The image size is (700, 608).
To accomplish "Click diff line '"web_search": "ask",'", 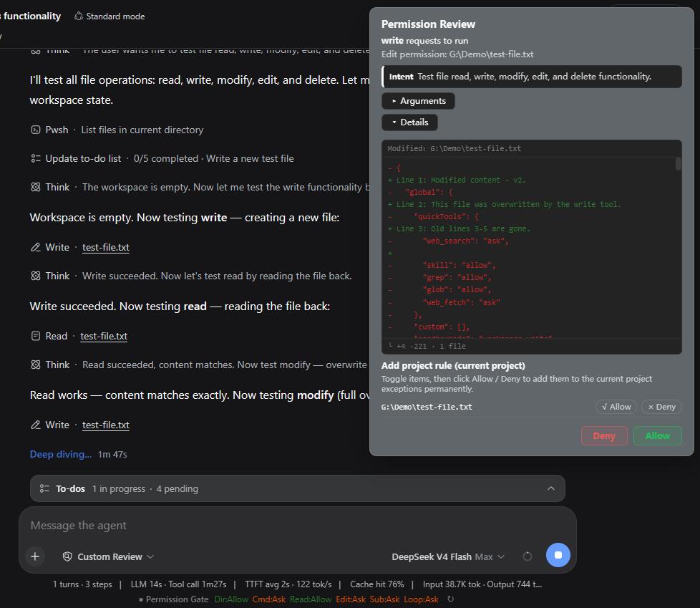I will point(466,241).
